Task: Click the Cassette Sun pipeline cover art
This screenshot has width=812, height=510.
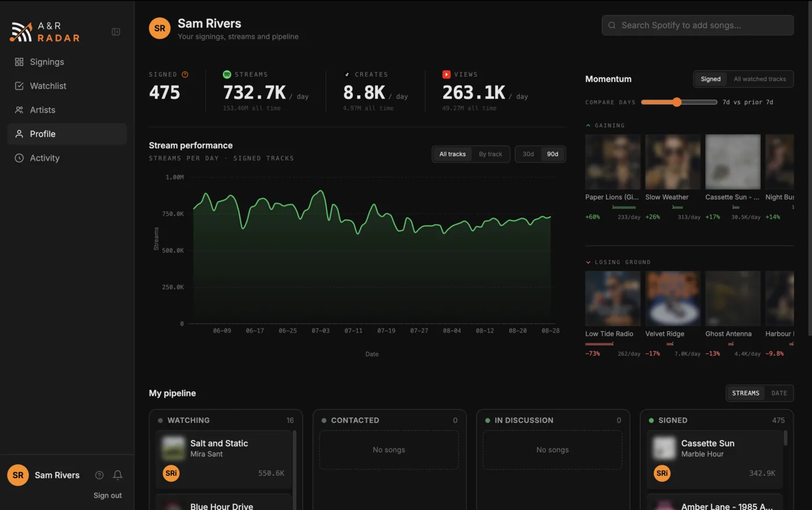Action: [x=664, y=448]
